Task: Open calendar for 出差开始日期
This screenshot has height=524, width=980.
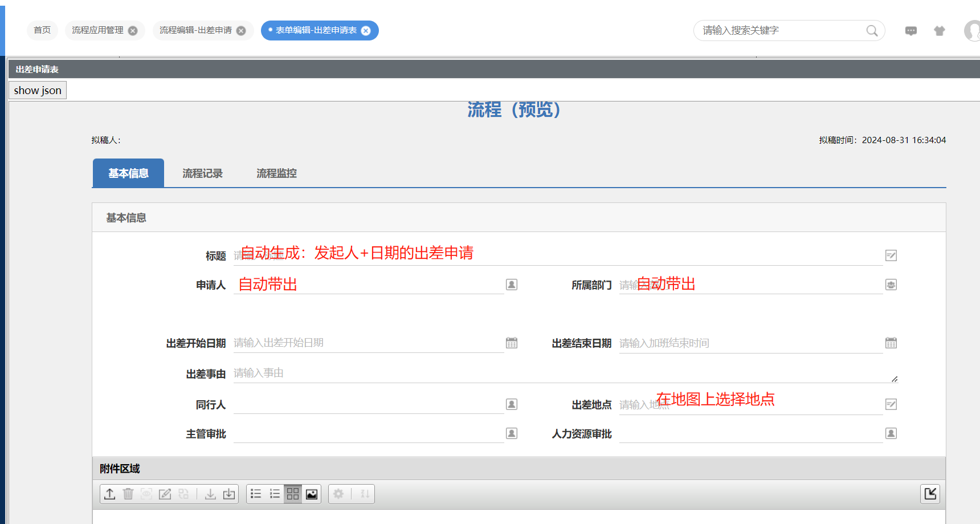Action: (x=512, y=343)
